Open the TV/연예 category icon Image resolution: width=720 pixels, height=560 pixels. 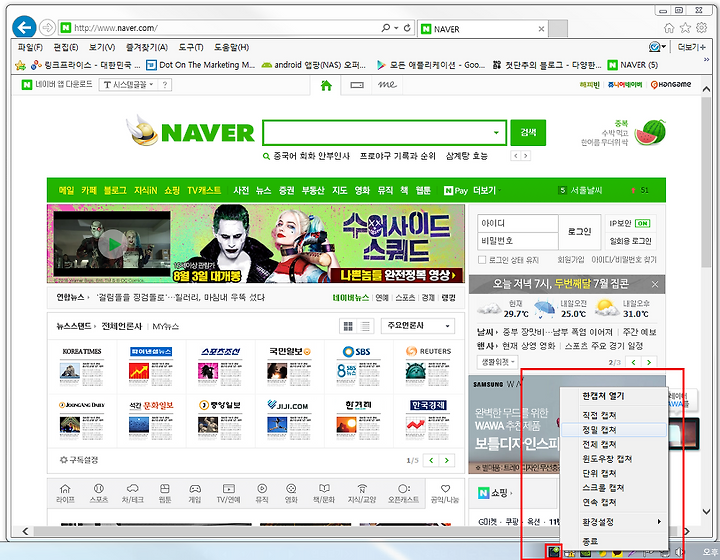click(229, 493)
